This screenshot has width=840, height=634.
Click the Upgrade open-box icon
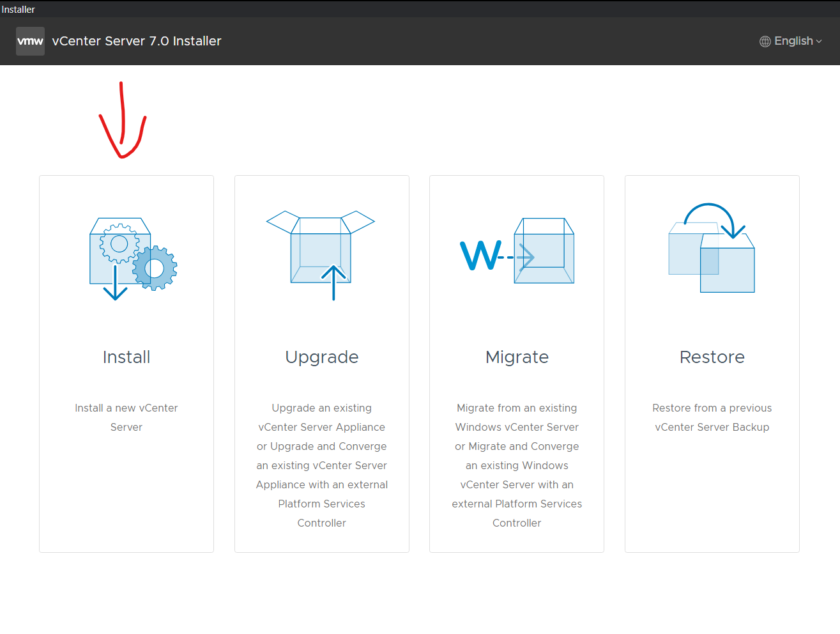(321, 255)
